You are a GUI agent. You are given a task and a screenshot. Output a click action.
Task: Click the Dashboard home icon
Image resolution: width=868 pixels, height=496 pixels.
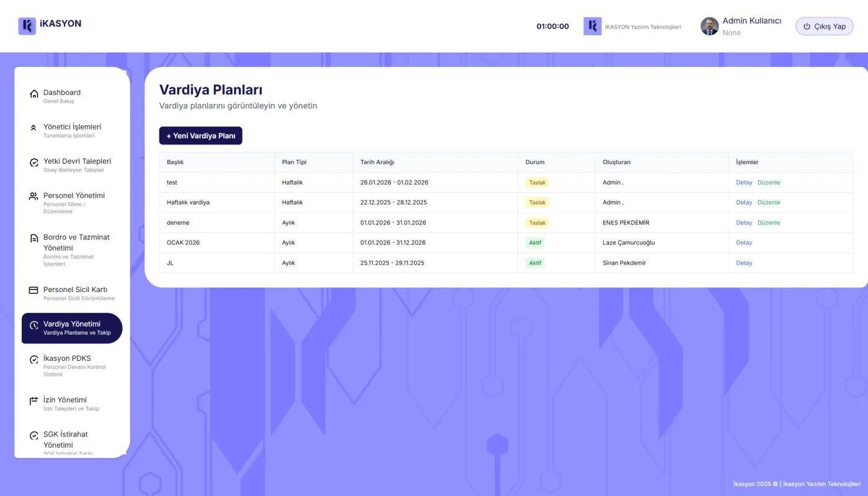click(x=34, y=94)
